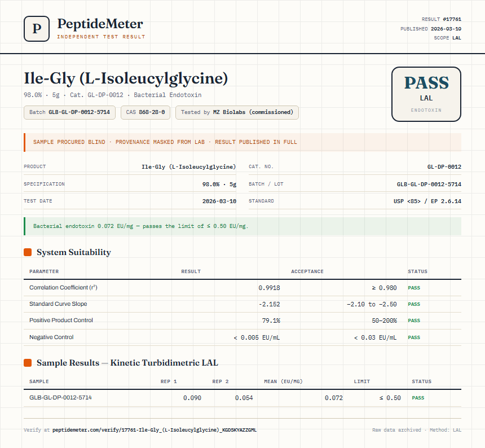The height and width of the screenshot is (448, 485).
Task: Click the PeptideMeter P logo icon
Action: (37, 29)
